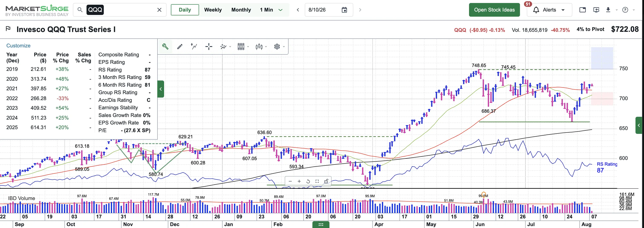The image size is (644, 228).
Task: Expand the 1 Min interval dropdown
Action: pyautogui.click(x=280, y=10)
